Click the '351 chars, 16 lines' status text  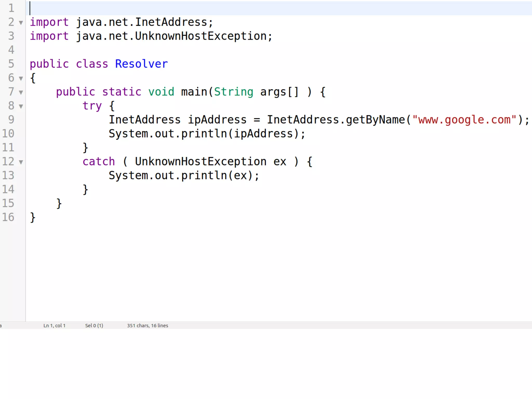coord(147,325)
